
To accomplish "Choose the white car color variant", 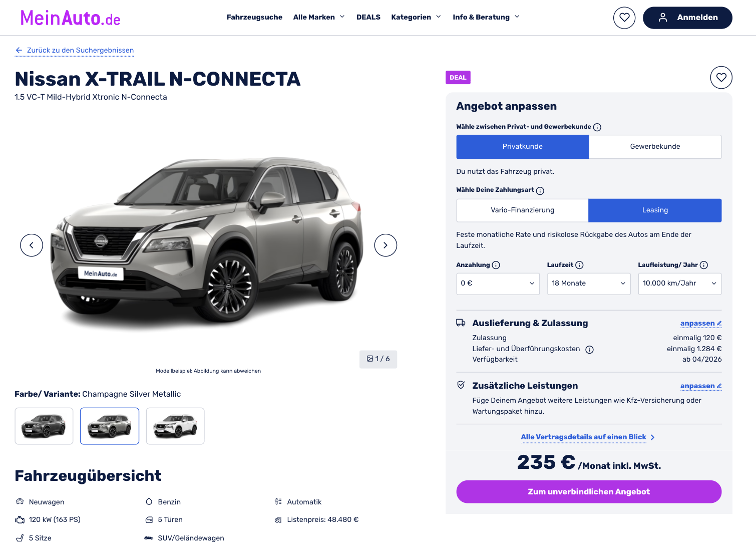I will (x=175, y=426).
